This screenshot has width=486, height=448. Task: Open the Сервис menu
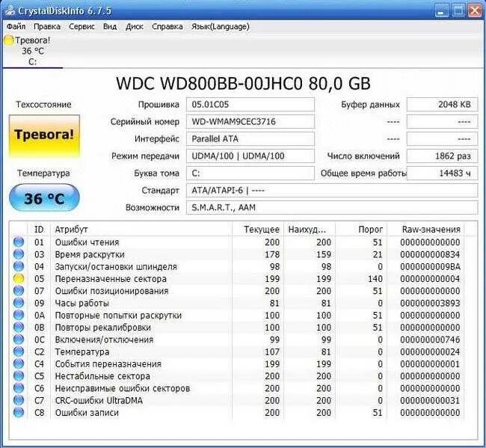tap(81, 27)
